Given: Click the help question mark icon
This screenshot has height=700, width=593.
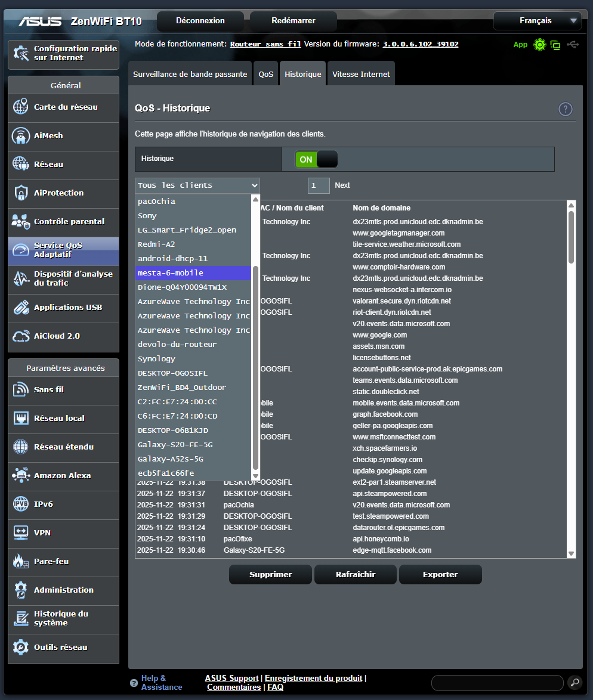Looking at the screenshot, I should pos(565,109).
